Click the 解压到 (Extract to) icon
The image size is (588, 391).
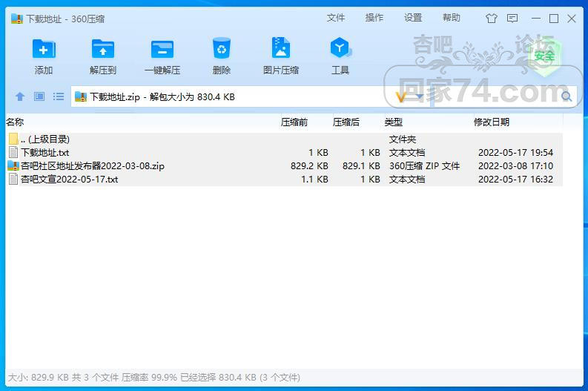pos(103,49)
